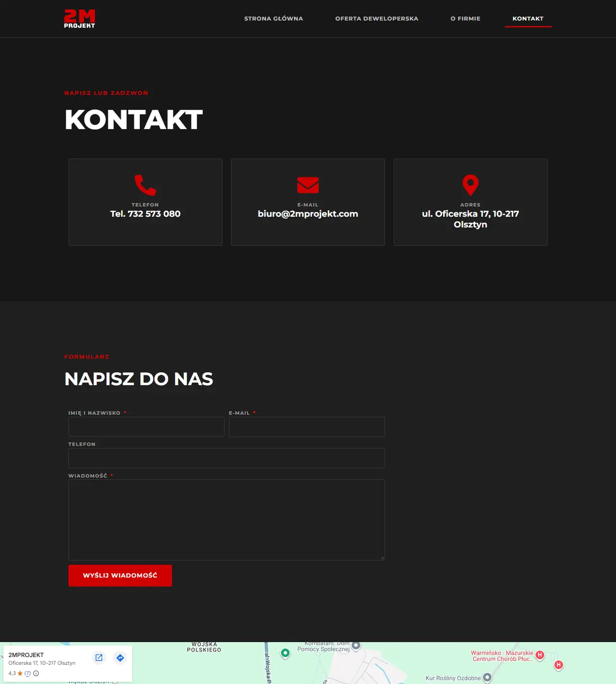Viewport: 616px width, 684px height.
Task: Select the green park marker on map
Action: click(x=285, y=653)
